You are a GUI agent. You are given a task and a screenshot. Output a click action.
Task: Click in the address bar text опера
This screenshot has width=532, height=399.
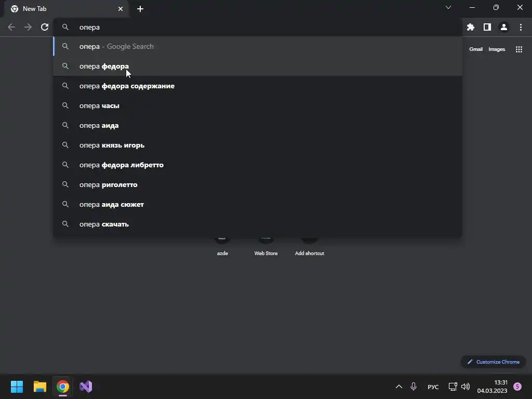pyautogui.click(x=89, y=27)
